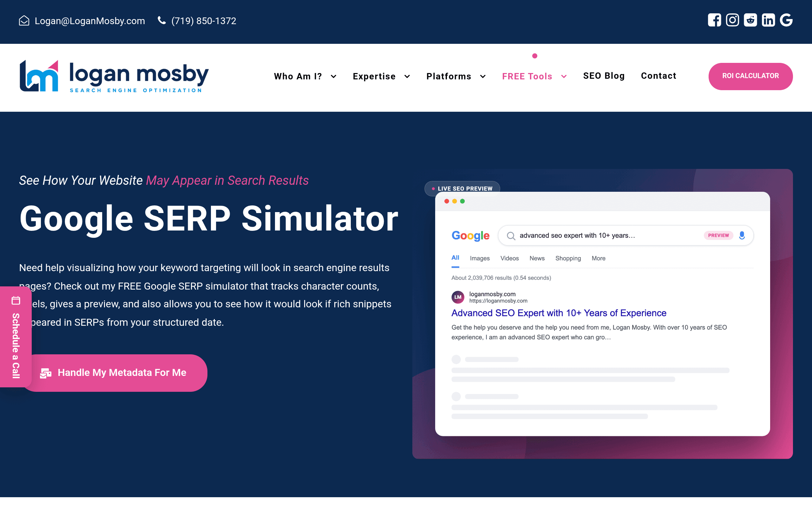This screenshot has width=812, height=508.
Task: Go to the Contact page
Action: 659,76
